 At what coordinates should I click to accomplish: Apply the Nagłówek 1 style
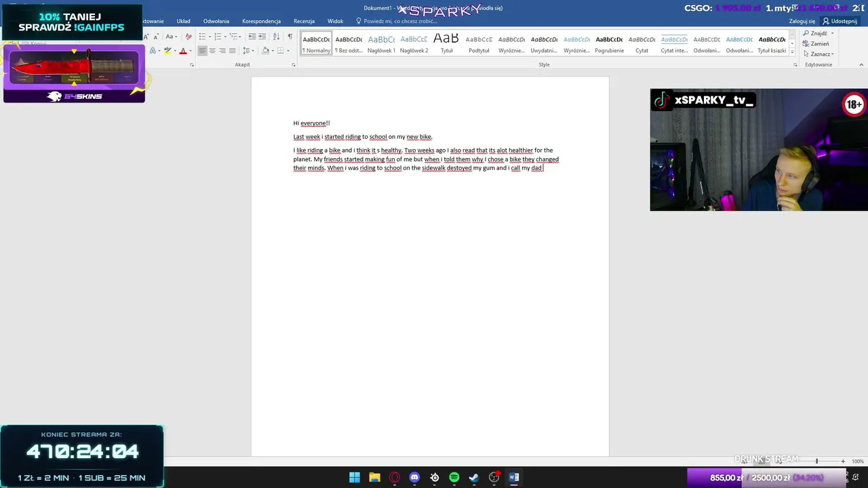pyautogui.click(x=381, y=43)
